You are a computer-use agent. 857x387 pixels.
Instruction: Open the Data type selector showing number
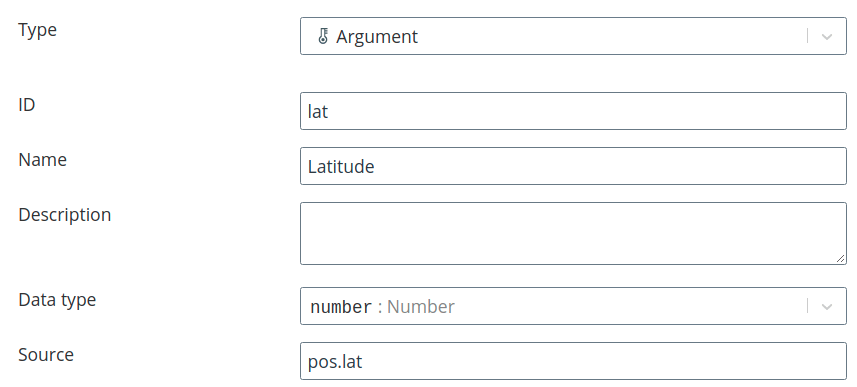click(573, 306)
